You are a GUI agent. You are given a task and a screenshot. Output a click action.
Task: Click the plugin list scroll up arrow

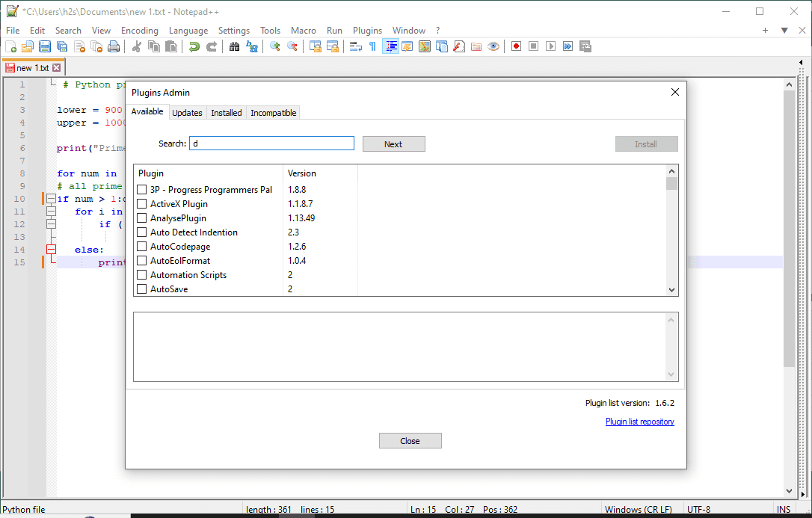[x=671, y=171]
